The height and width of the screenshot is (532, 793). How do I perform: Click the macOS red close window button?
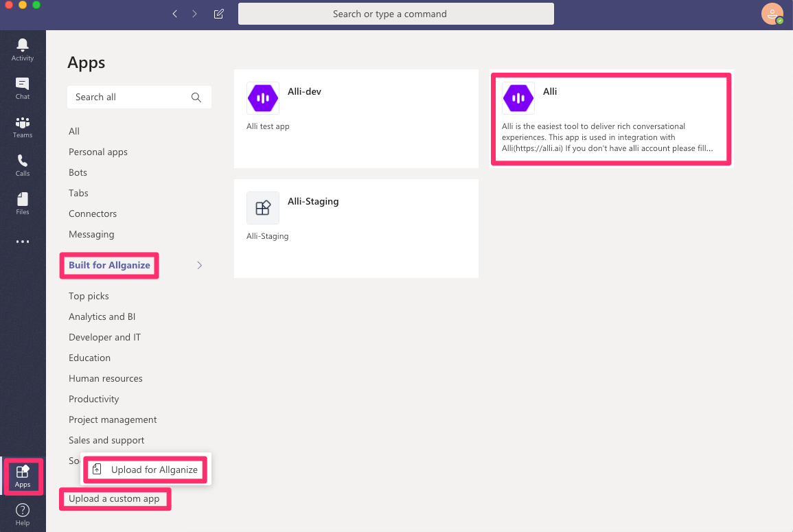pos(9,5)
